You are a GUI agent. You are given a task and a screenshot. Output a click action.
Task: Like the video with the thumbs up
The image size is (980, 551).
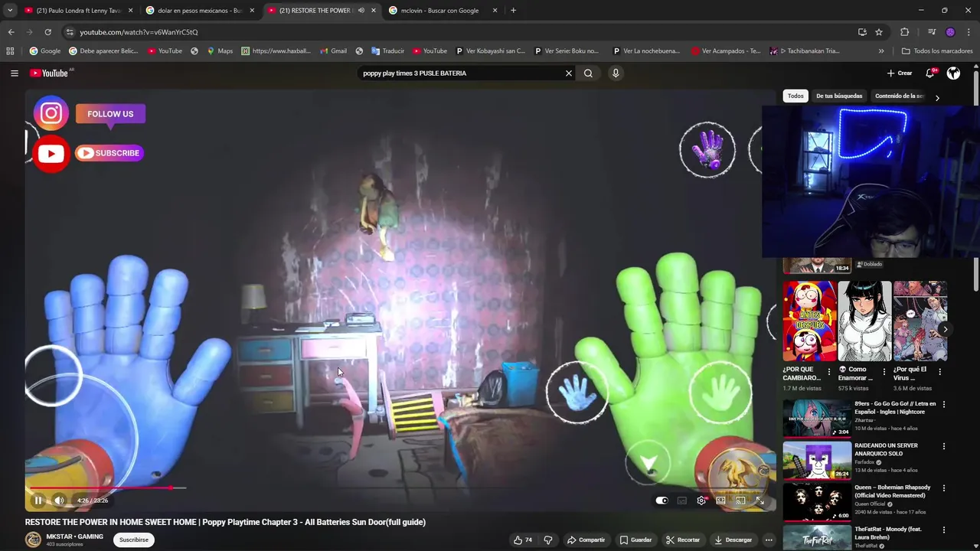pyautogui.click(x=523, y=540)
